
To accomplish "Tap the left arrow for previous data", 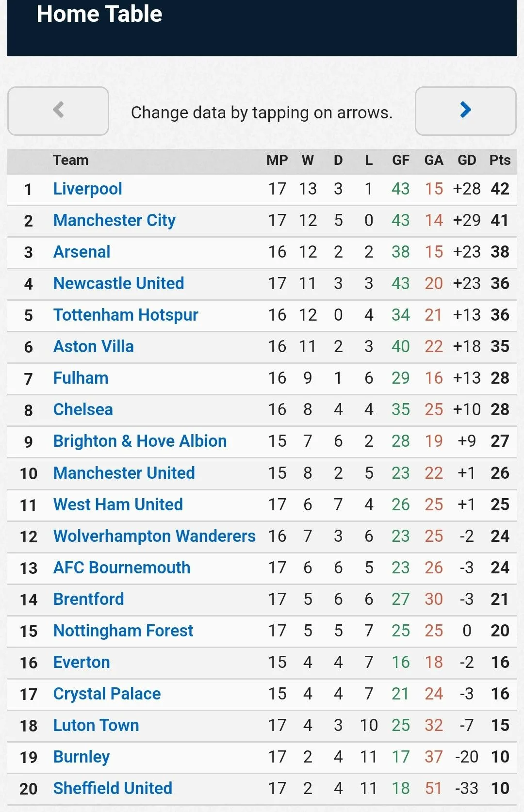I will point(58,111).
